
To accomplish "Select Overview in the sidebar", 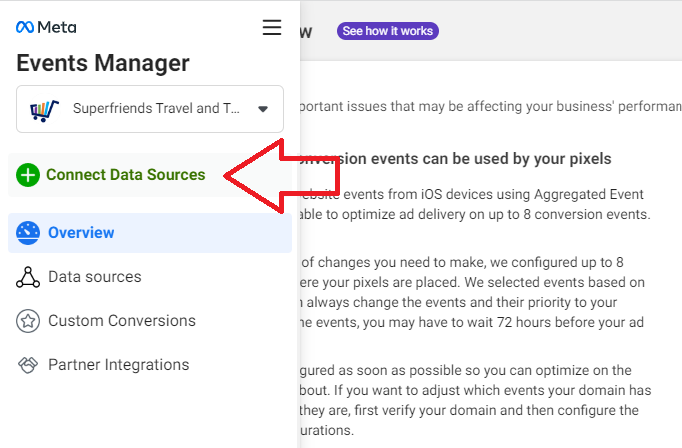I will point(150,233).
